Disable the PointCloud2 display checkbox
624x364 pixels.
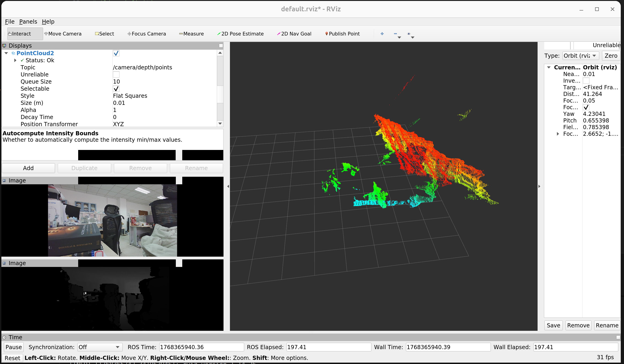pos(116,53)
